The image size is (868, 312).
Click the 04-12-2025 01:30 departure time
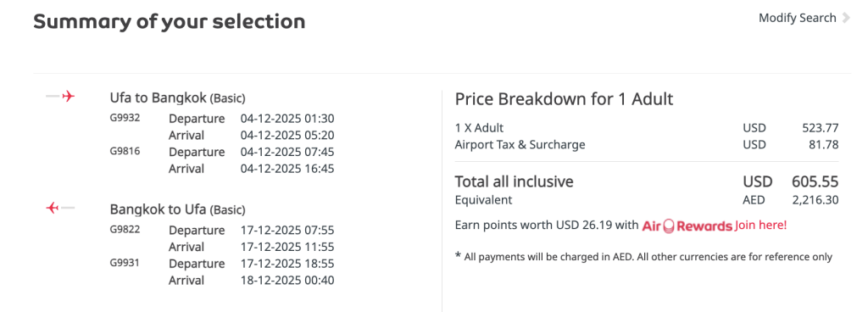(287, 119)
